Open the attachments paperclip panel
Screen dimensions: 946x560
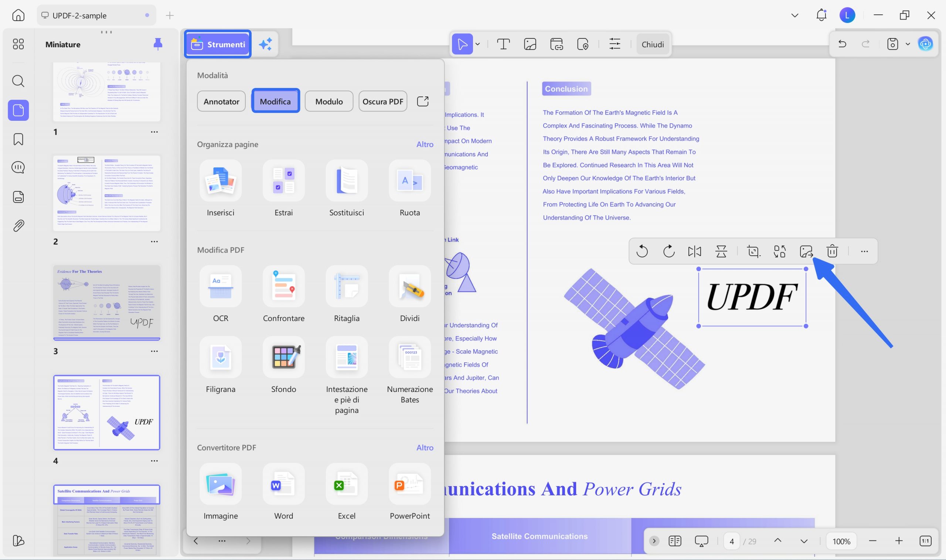click(18, 226)
